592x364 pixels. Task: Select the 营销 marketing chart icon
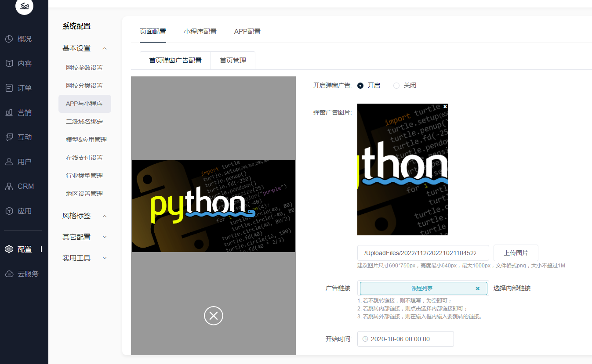click(x=9, y=113)
